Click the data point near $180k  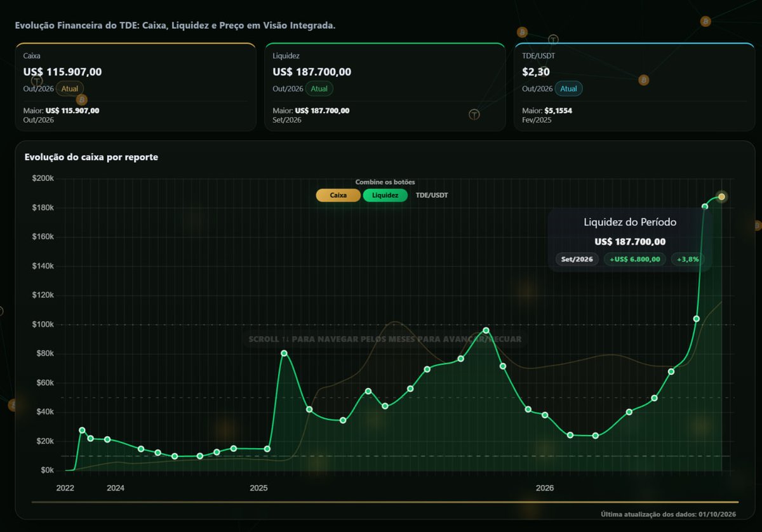(705, 206)
